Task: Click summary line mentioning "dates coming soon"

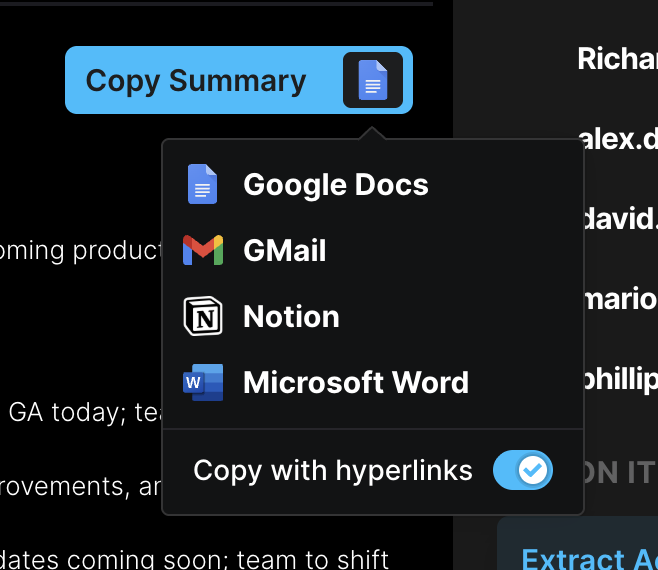Action: pos(195,559)
